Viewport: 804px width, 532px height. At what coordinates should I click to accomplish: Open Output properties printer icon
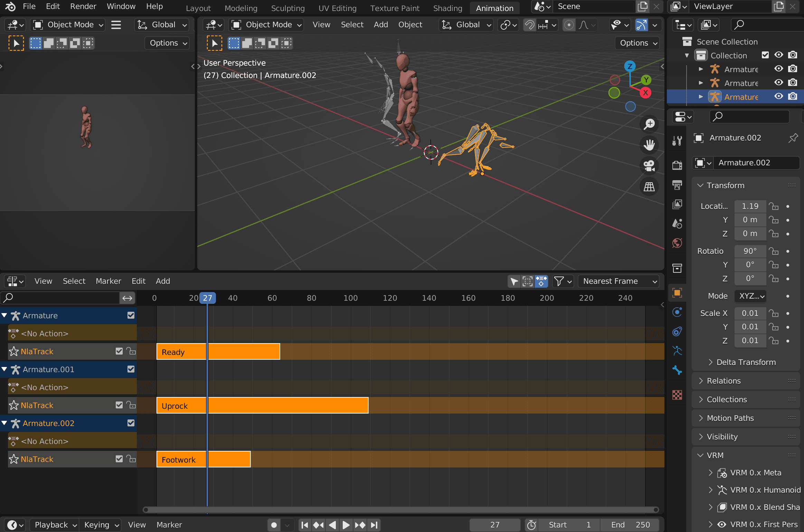pos(677,185)
